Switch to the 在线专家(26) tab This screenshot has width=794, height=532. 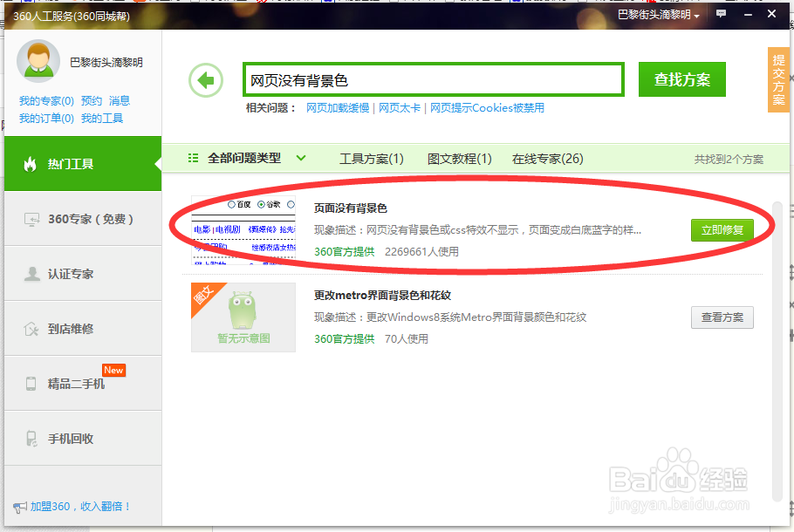547,159
